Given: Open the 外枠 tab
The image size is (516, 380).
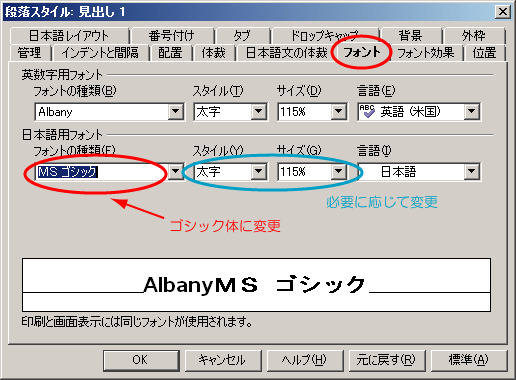Looking at the screenshot, I should (474, 36).
